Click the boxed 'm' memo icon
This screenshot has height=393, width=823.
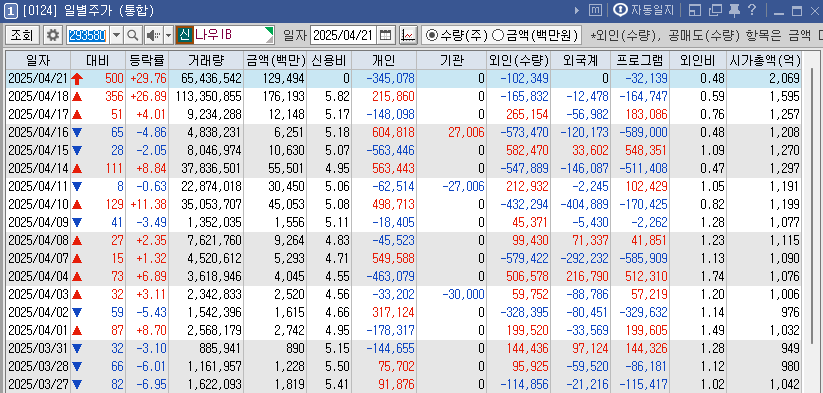coord(595,10)
